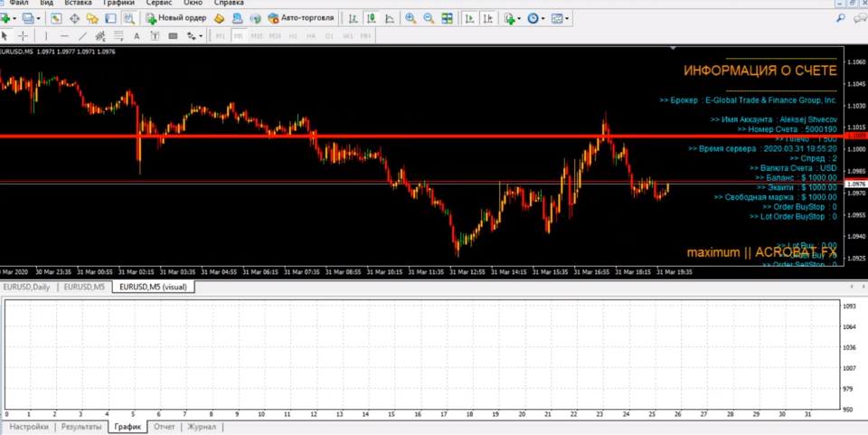Select the text label 'A' tool
868x435 pixels.
[x=137, y=36]
